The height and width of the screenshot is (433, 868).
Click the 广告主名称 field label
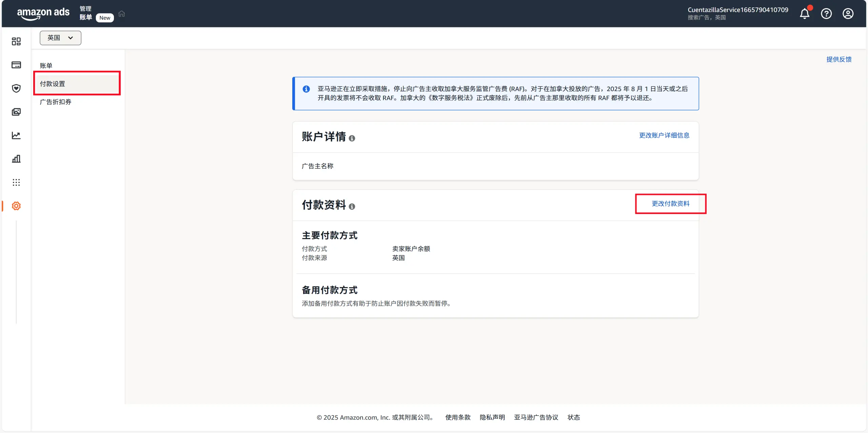point(317,166)
